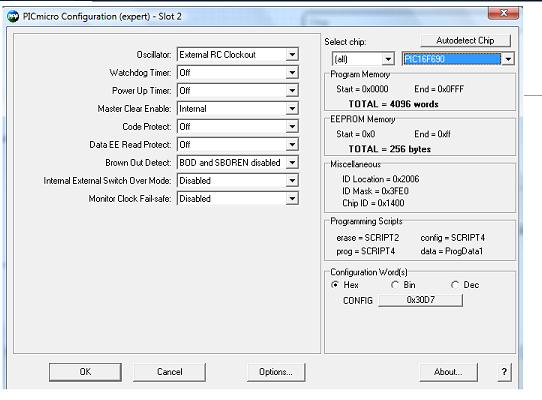Click the Oscillator field label
This screenshot has height=400, width=542.
(x=154, y=55)
